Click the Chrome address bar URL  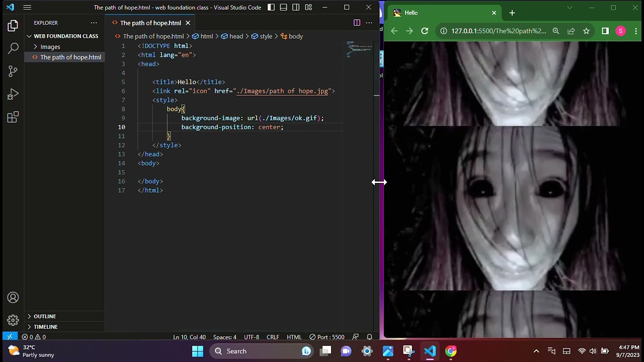coord(498,31)
